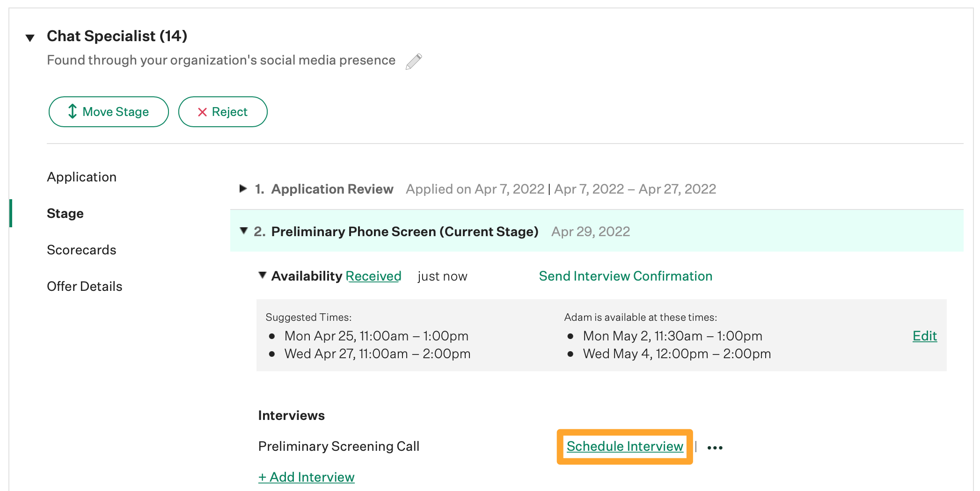Click the Chat Specialist (14) heading
980x491 pixels.
point(117,36)
